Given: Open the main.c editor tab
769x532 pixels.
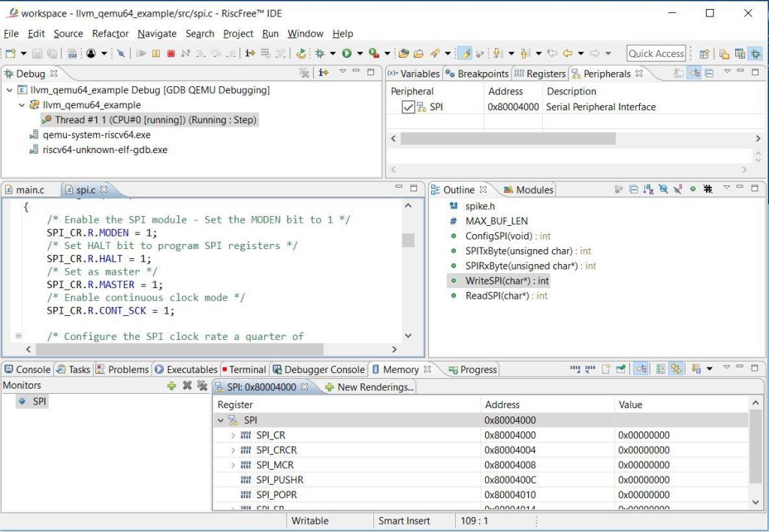Looking at the screenshot, I should point(26,190).
